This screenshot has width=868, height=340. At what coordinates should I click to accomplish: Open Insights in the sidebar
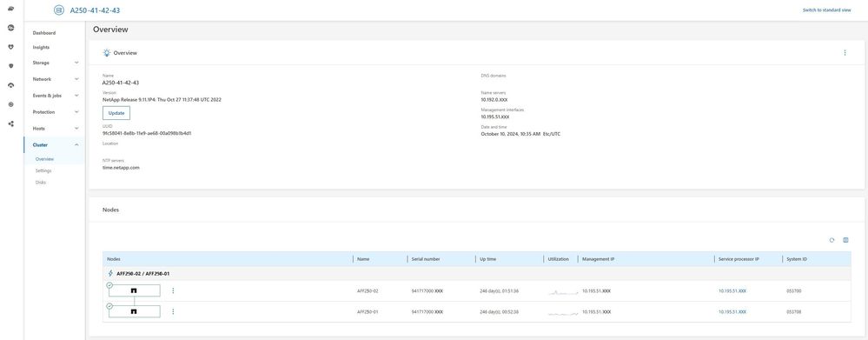(41, 47)
